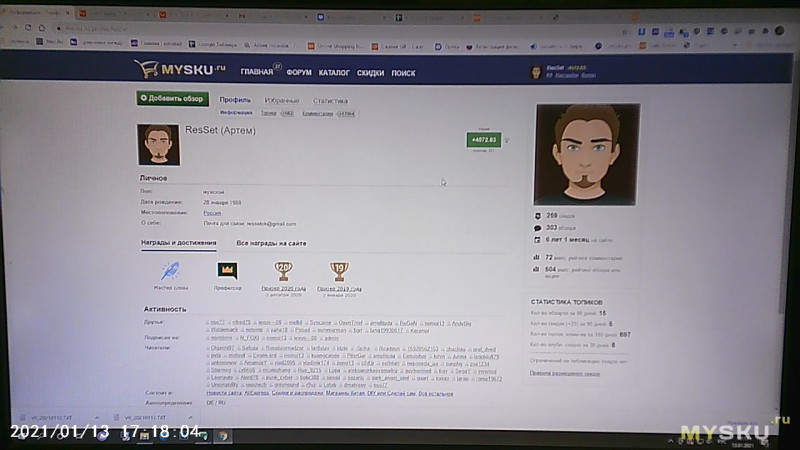800x450 pixels.
Task: Click the 2020 trophy award icon
Action: tap(283, 271)
